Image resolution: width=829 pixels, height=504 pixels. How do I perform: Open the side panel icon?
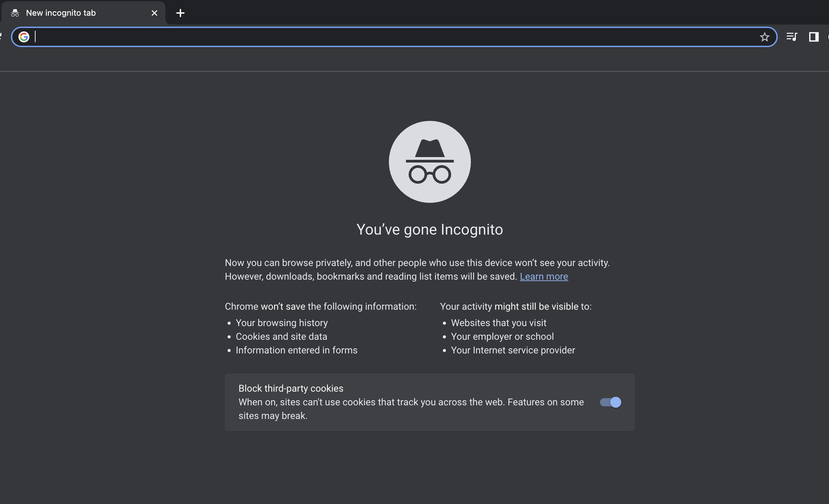pos(814,37)
